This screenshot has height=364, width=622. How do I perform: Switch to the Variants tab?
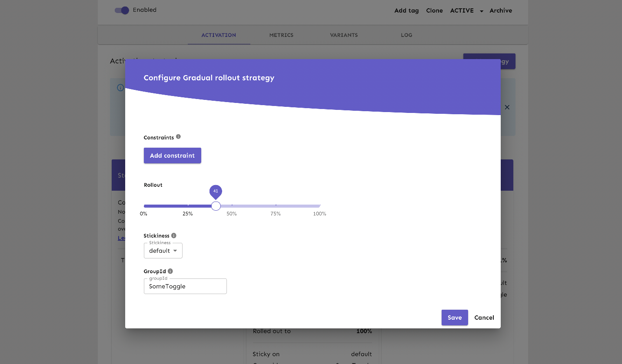pos(344,35)
